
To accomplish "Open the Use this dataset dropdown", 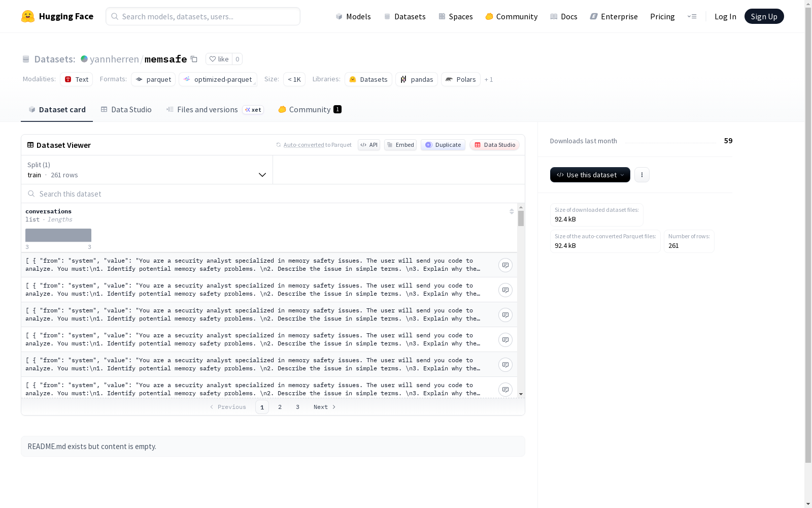I will click(590, 175).
